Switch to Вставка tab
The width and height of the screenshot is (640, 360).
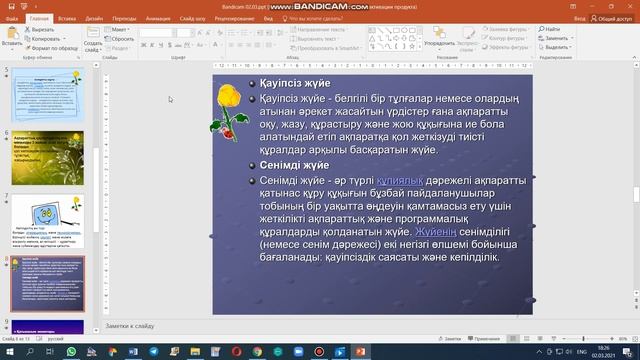[67, 18]
